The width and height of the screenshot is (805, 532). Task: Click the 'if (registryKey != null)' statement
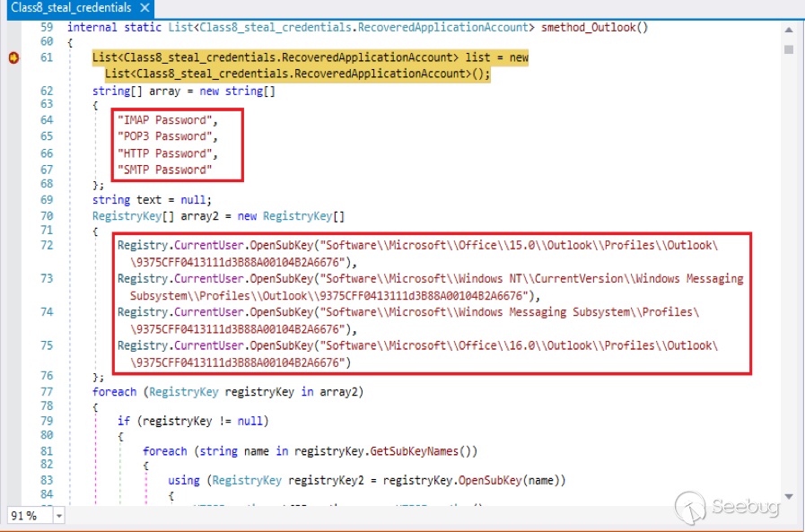tap(193, 421)
